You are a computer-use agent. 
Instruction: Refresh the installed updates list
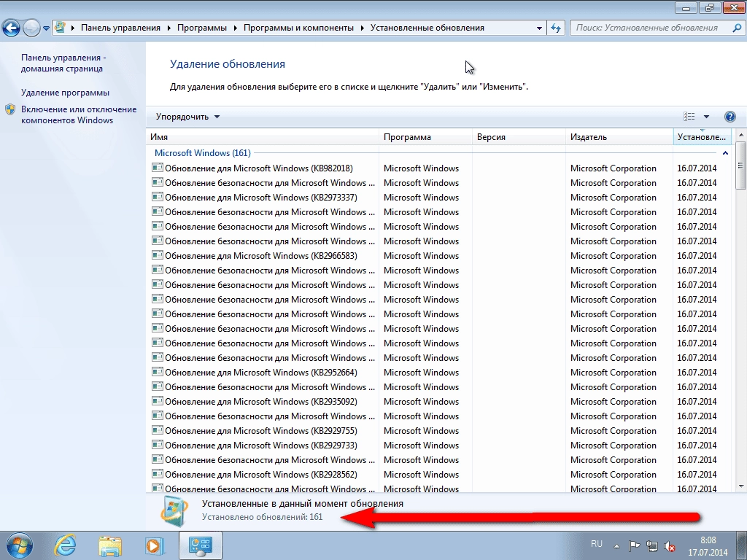coord(555,28)
